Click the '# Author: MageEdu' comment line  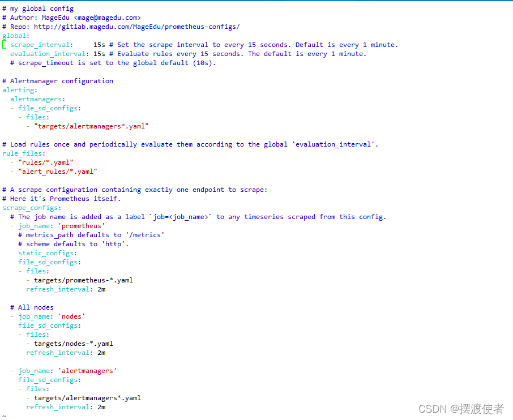tap(72, 18)
